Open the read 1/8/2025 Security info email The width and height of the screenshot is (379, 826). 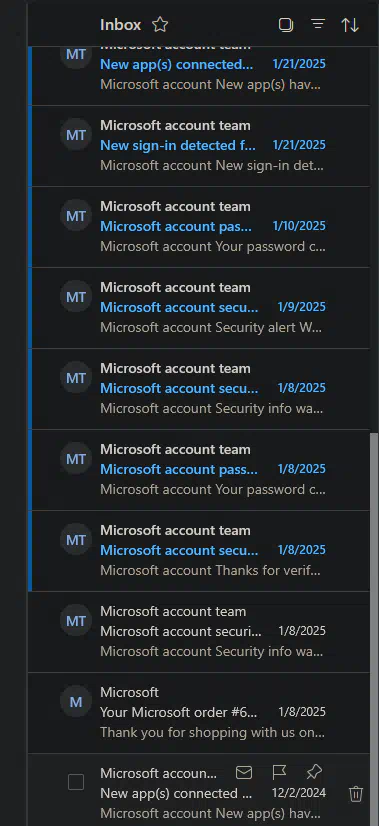tap(199, 632)
